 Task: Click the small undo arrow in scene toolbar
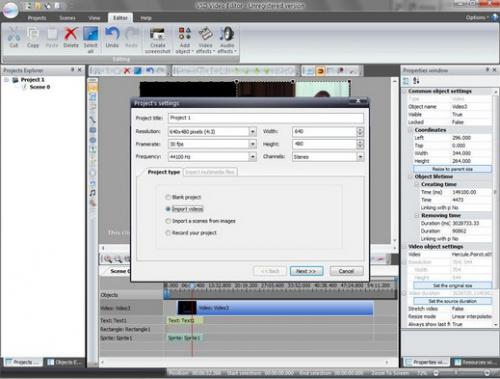[x=150, y=71]
